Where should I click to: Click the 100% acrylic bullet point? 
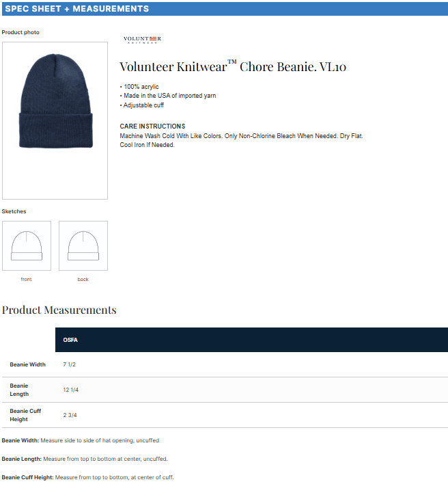coord(139,87)
